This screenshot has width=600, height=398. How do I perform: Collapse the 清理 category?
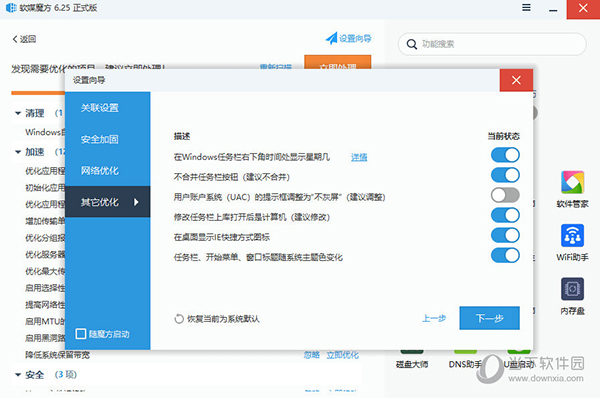coord(18,113)
